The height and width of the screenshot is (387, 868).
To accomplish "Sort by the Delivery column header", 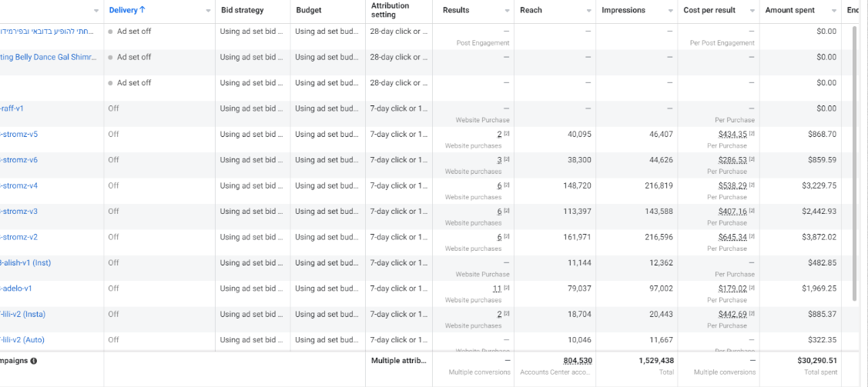I will pos(127,10).
